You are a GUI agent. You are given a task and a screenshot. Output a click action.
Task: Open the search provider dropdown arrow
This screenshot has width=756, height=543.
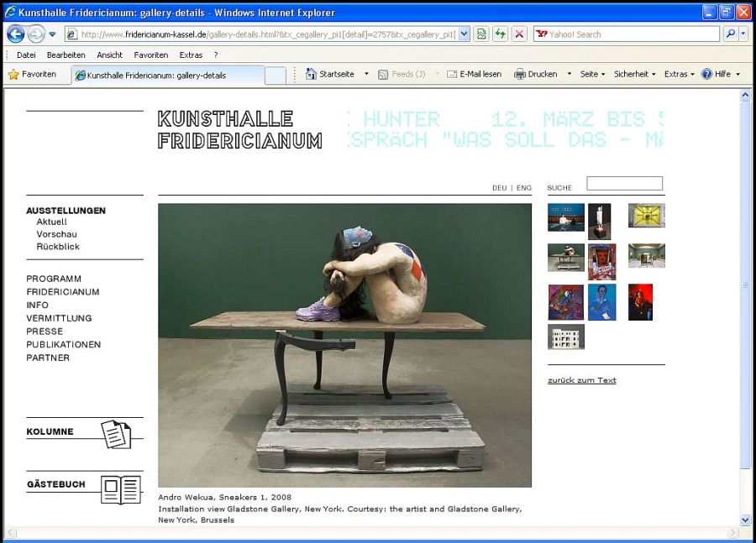[743, 34]
